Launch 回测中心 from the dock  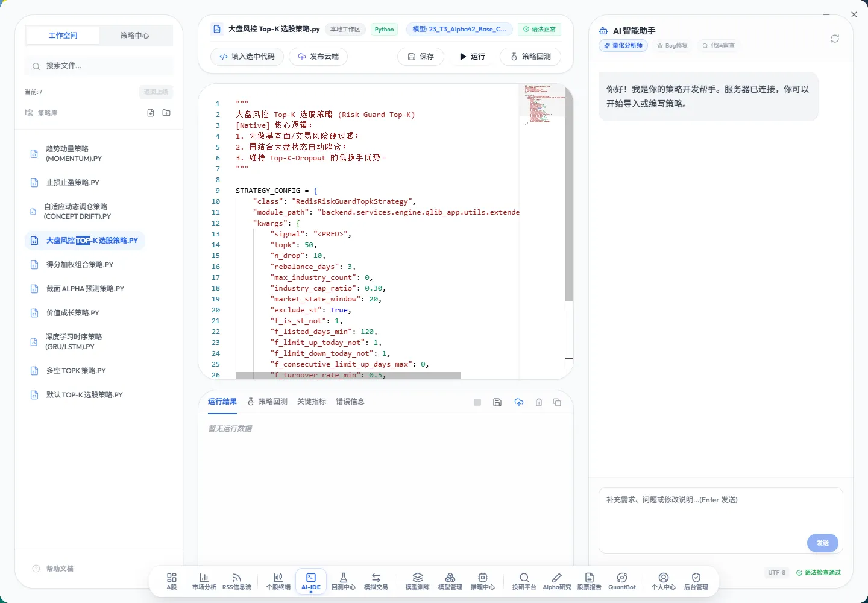tap(344, 581)
